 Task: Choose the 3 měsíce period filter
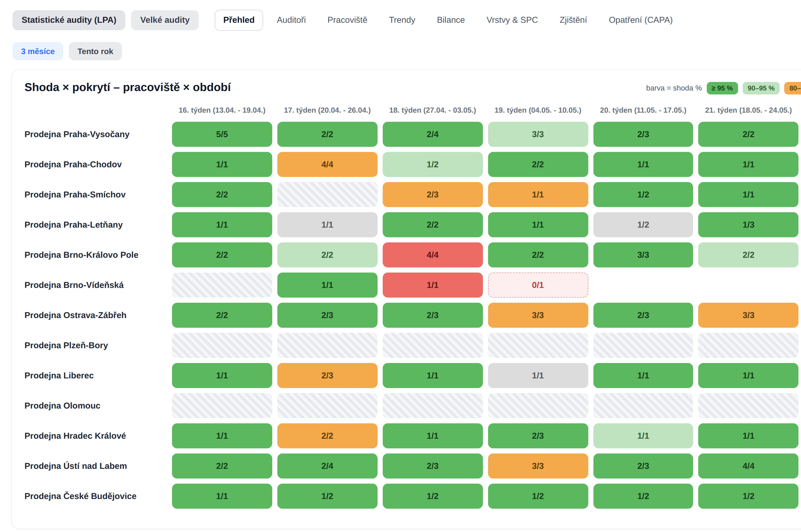coord(38,51)
